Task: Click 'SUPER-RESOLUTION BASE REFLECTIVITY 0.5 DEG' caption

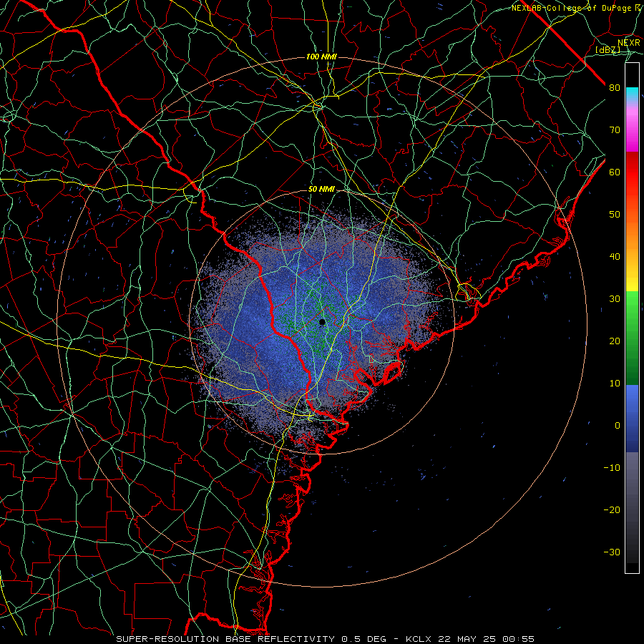Action: coord(251,639)
